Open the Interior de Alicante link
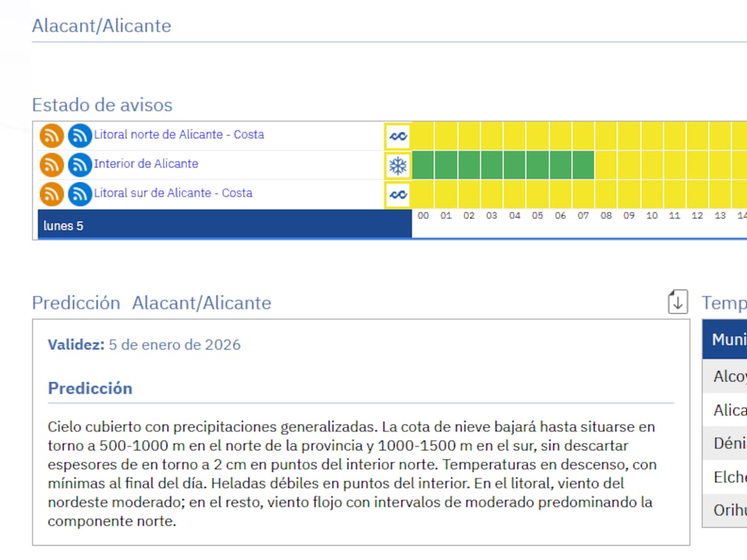 (146, 164)
